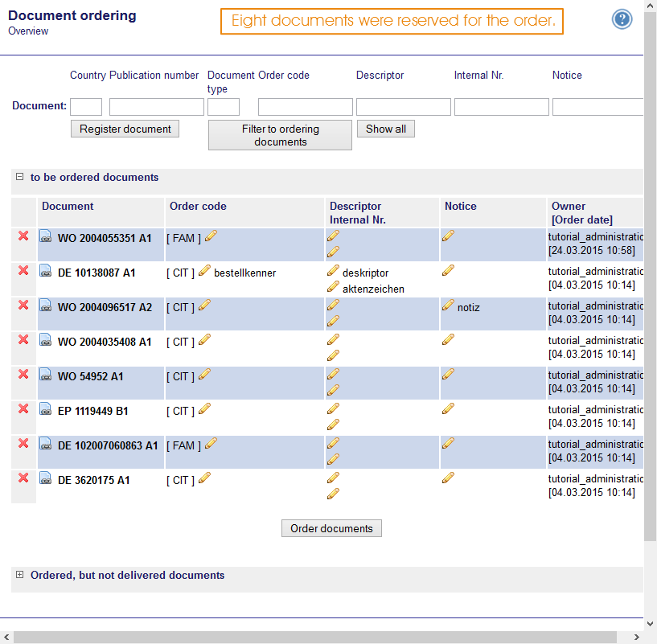Collapse the to be ordered documents section

(19, 177)
